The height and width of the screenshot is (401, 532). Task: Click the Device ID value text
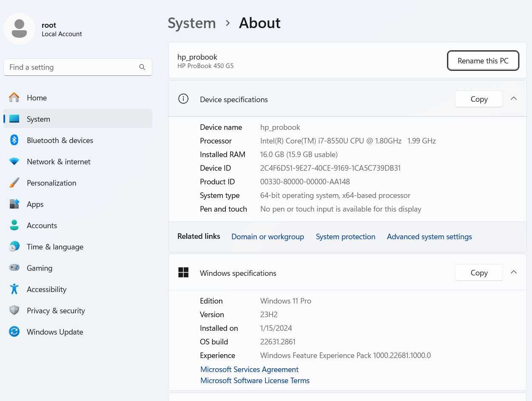(x=330, y=168)
